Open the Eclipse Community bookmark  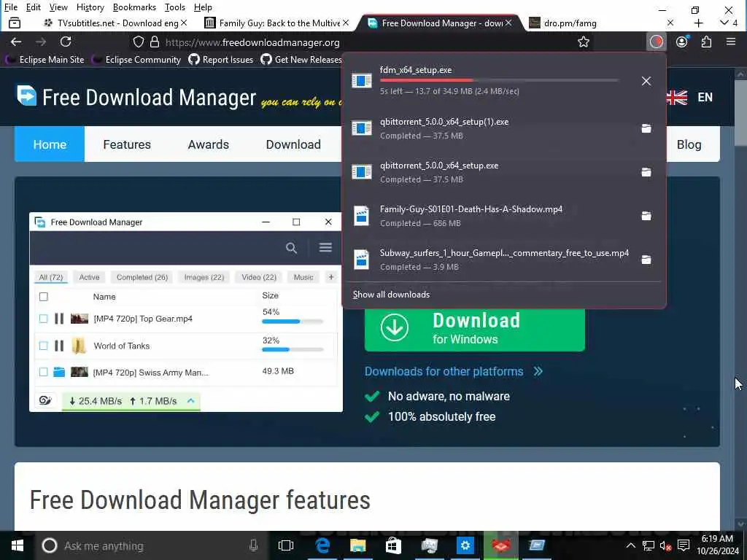136,60
